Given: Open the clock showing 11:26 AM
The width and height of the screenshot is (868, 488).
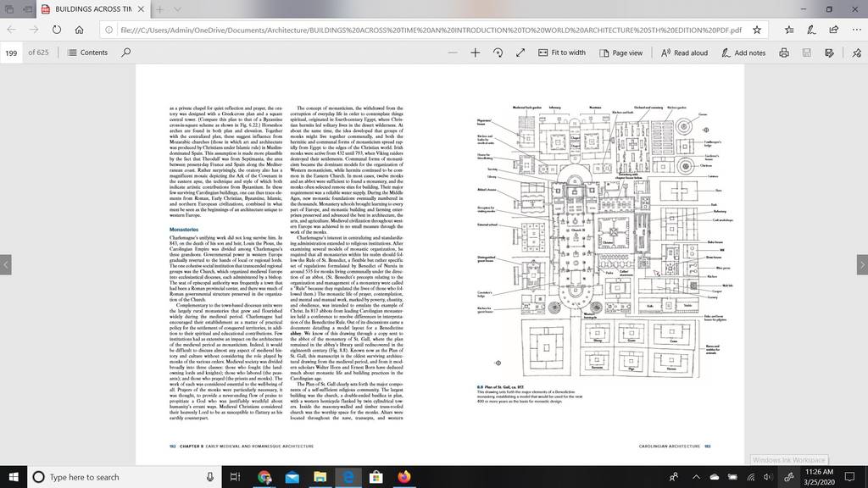Looking at the screenshot, I should [x=819, y=477].
